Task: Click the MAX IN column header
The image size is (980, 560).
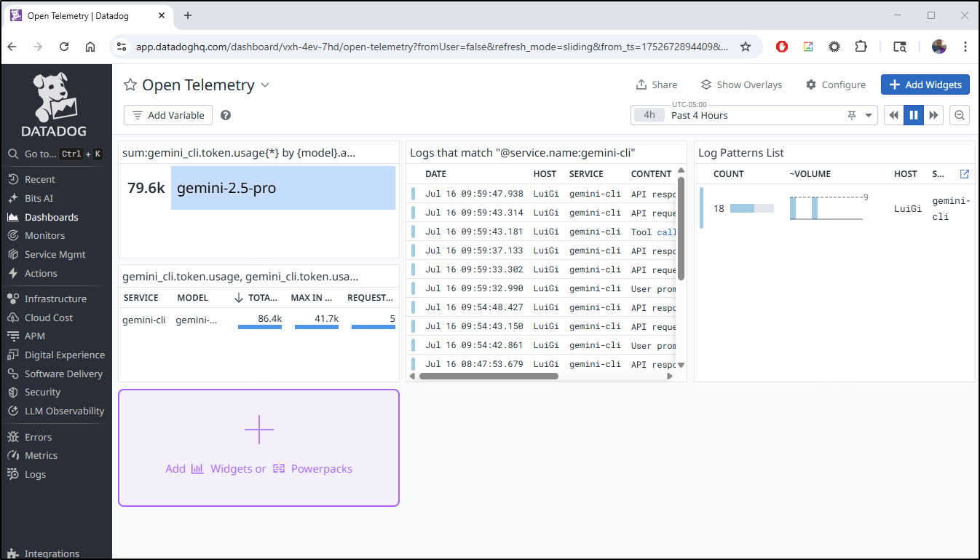Action: (x=312, y=298)
